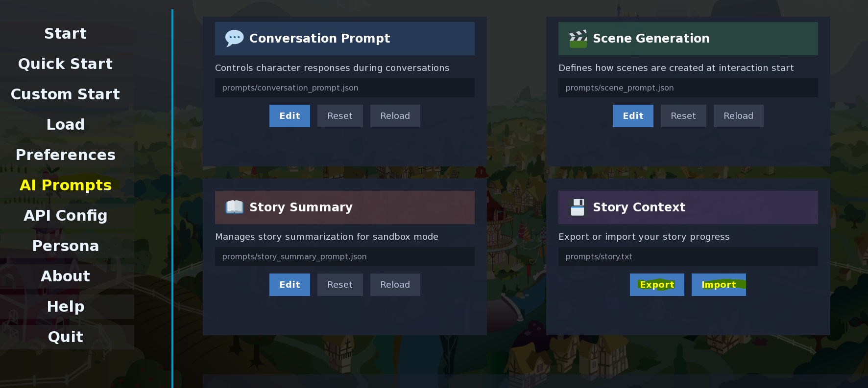
Task: Click the Scene Generation card title
Action: click(651, 38)
